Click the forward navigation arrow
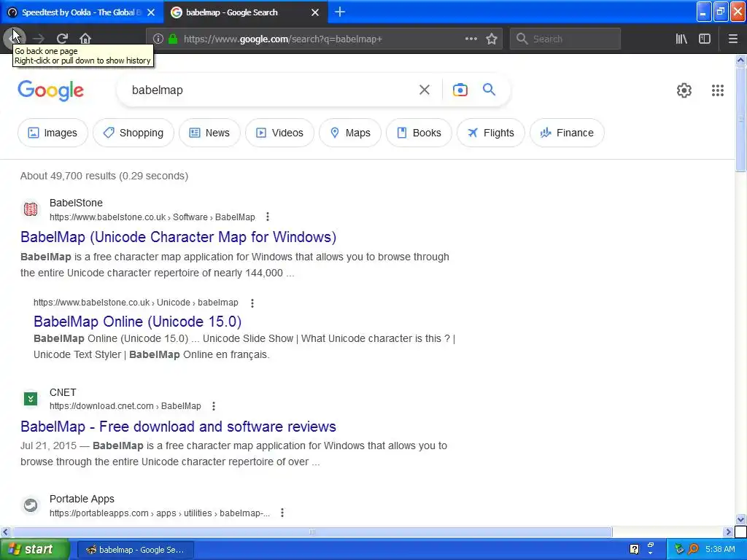Viewport: 747px width, 560px height. (x=39, y=39)
